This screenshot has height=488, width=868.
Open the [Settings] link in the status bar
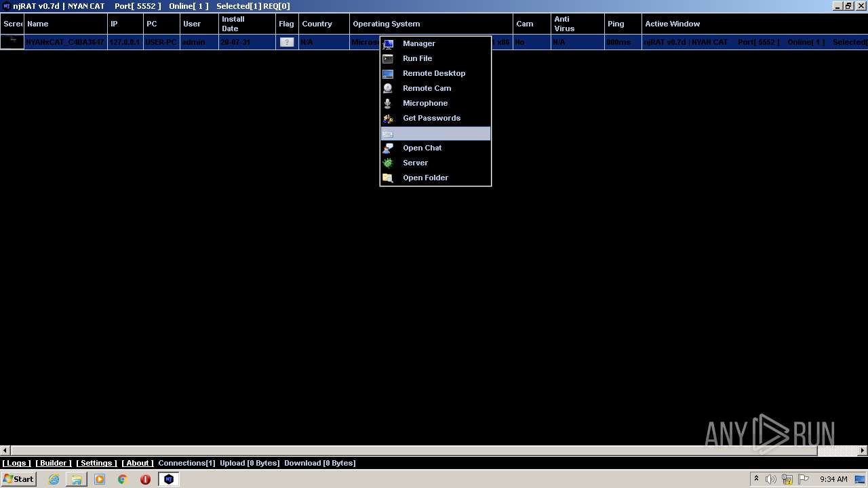click(96, 463)
